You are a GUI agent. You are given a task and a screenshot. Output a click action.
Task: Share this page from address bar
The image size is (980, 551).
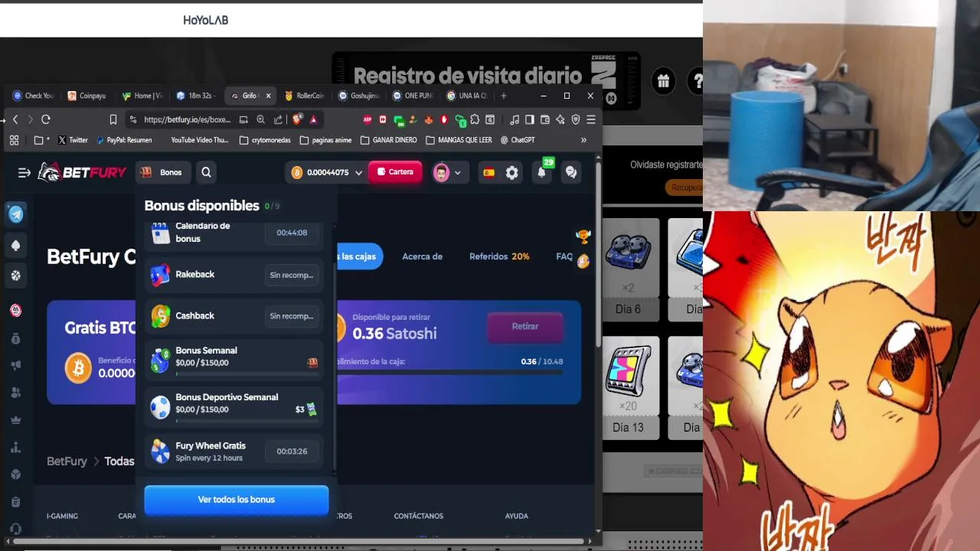[278, 119]
